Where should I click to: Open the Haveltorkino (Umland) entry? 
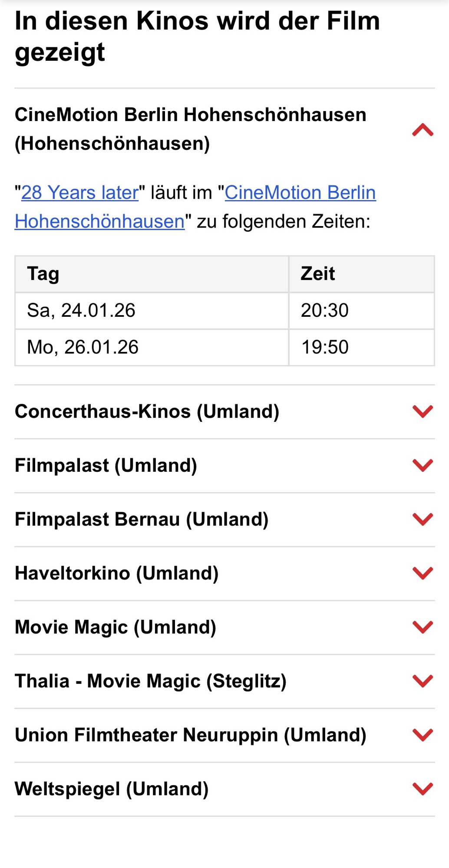coord(116,573)
